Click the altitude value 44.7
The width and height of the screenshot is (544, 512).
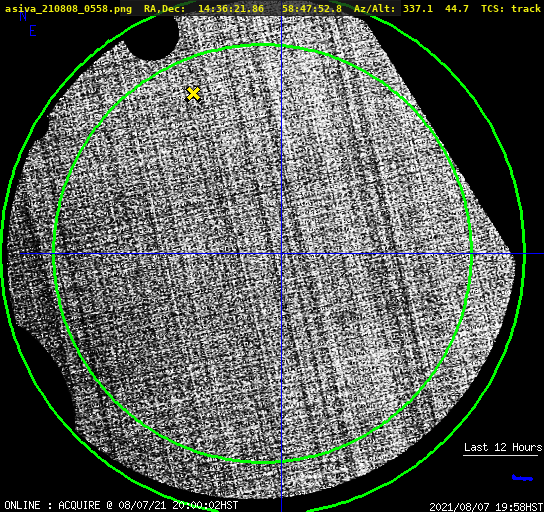457,9
